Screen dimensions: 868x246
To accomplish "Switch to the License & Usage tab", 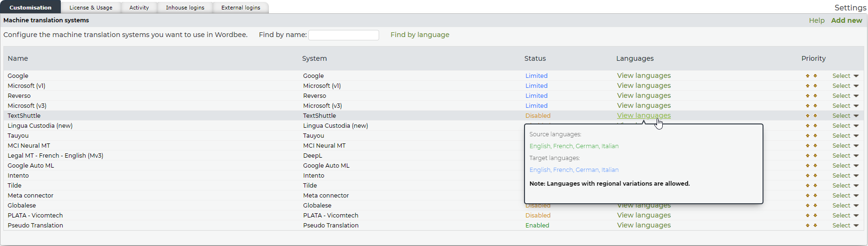I will coord(91,8).
